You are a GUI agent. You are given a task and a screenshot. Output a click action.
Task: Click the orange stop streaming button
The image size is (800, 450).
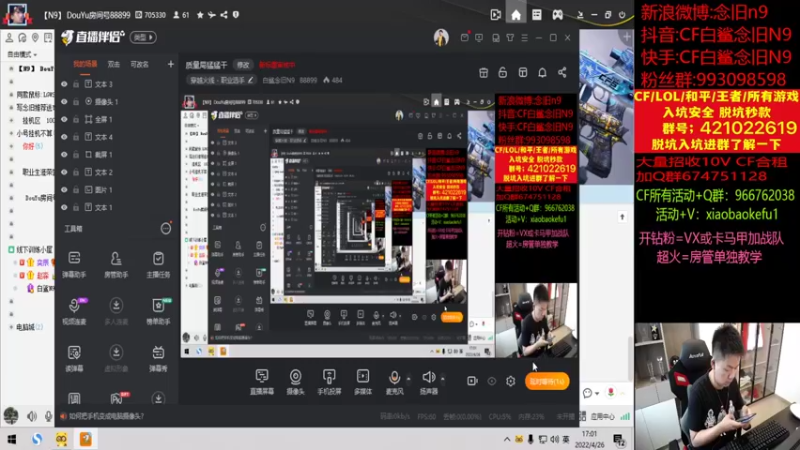click(x=547, y=382)
